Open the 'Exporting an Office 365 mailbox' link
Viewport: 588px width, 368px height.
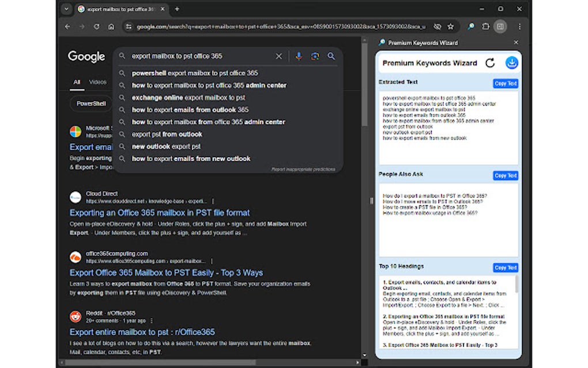coord(159,213)
